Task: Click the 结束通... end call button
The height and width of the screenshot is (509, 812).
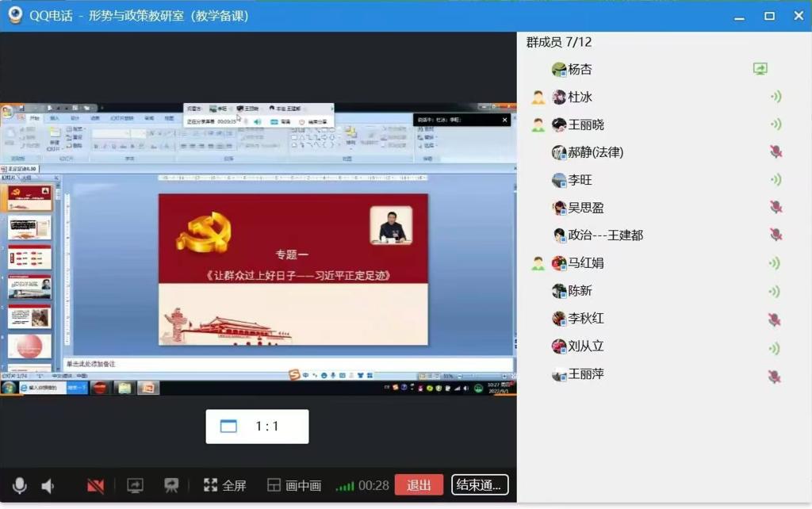Action: pyautogui.click(x=480, y=485)
